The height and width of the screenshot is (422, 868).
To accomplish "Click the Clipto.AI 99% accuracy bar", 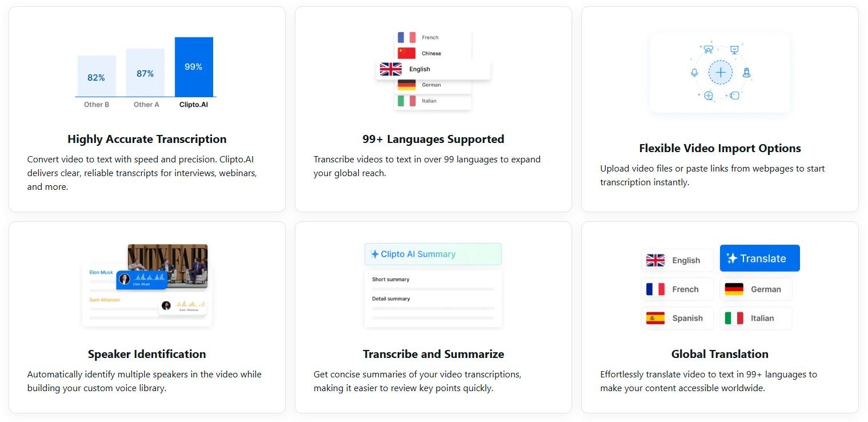I will pyautogui.click(x=194, y=67).
